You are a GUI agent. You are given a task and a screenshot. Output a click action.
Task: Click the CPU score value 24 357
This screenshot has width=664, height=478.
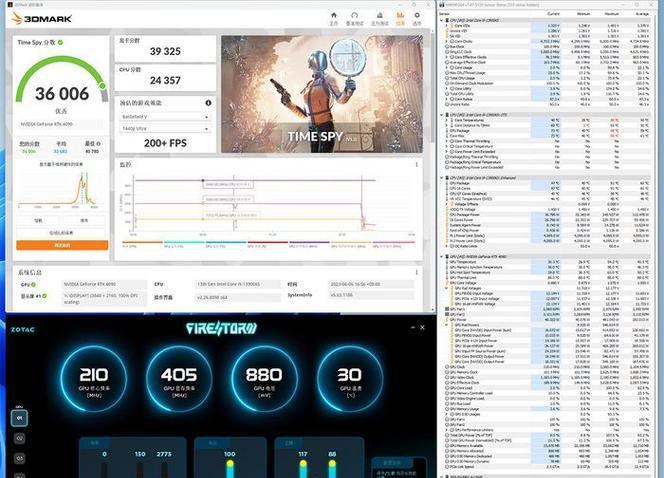coord(165,80)
